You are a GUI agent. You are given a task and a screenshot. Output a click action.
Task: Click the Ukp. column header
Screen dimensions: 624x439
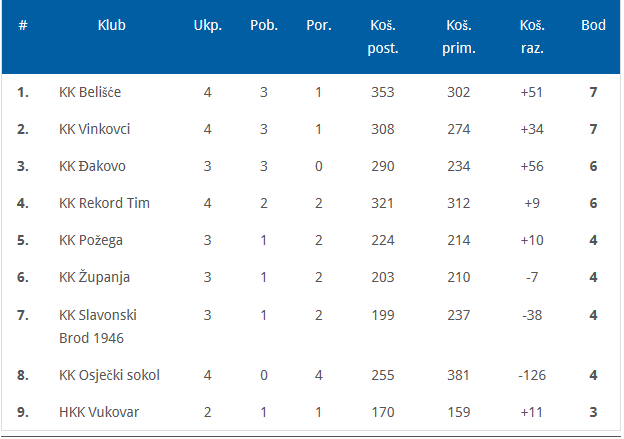[x=208, y=25]
